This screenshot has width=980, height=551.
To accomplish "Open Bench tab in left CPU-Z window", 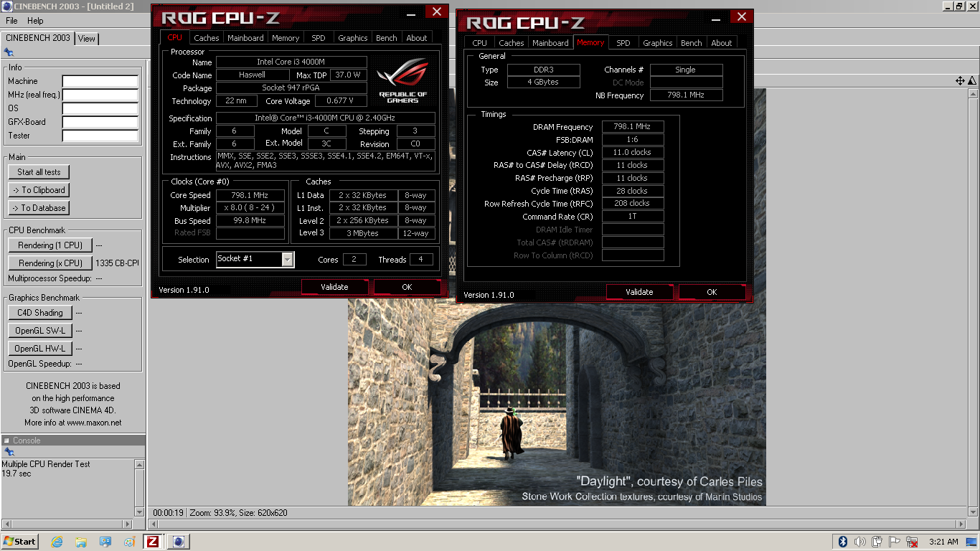I will click(387, 38).
